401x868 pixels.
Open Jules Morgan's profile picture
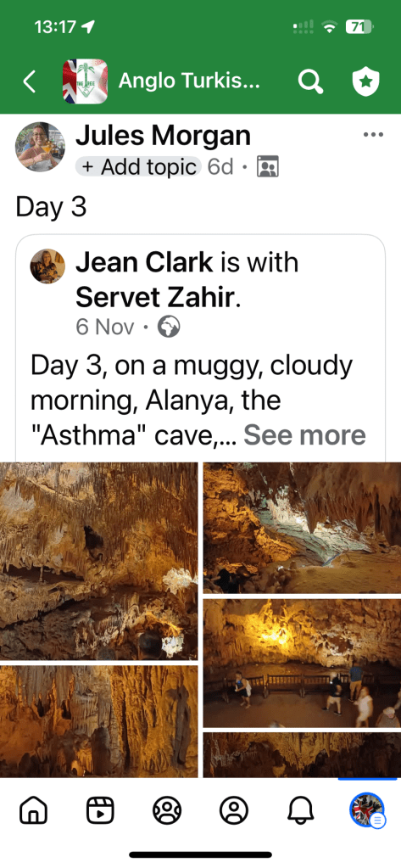click(x=41, y=147)
